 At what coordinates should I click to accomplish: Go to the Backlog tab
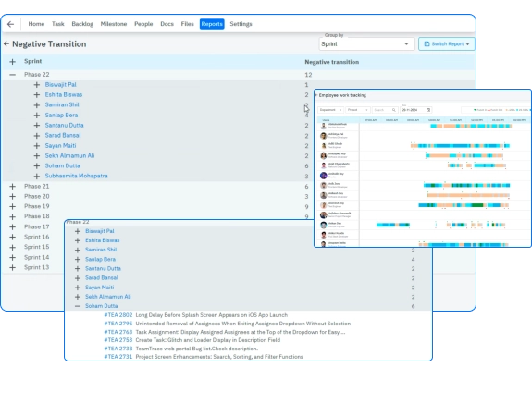[82, 24]
